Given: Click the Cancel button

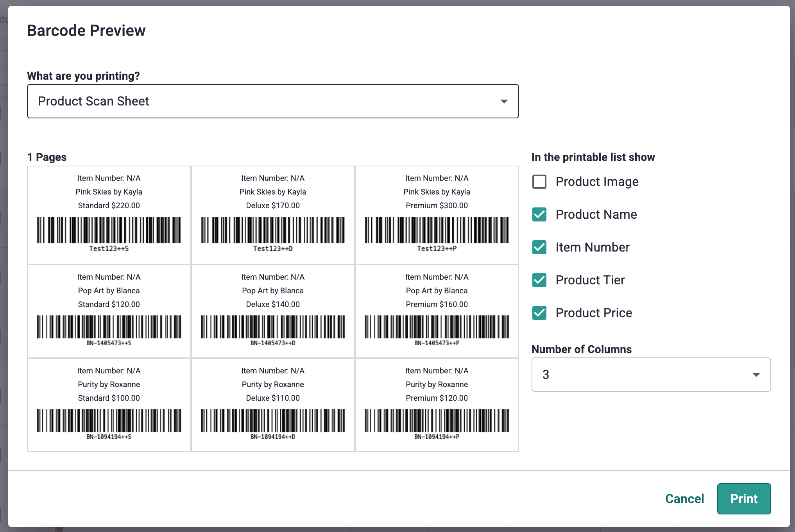Looking at the screenshot, I should coord(684,499).
